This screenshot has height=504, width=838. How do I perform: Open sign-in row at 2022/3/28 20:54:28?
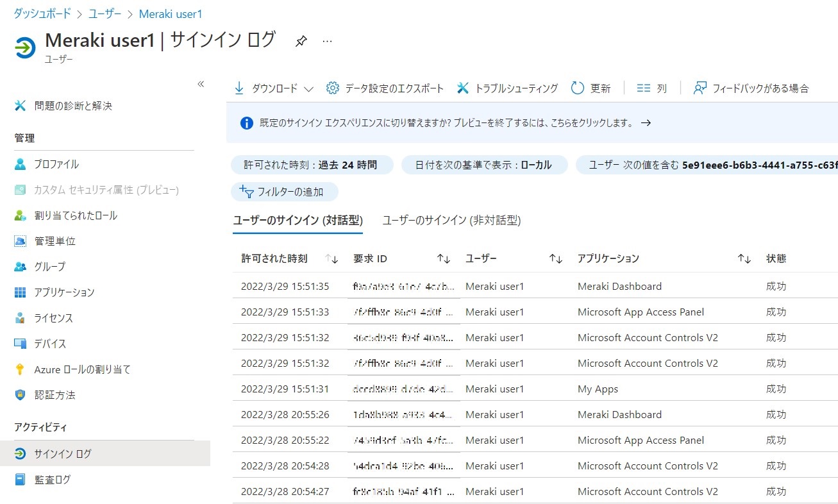(x=535, y=466)
